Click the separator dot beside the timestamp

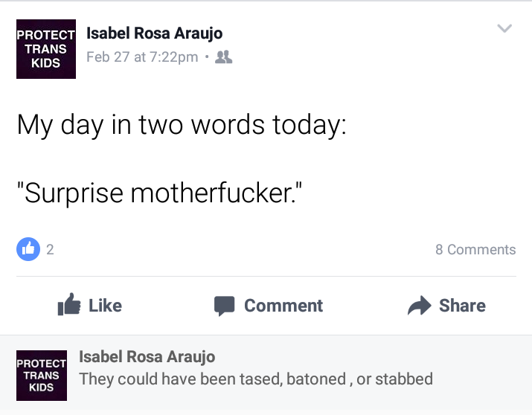(x=207, y=57)
